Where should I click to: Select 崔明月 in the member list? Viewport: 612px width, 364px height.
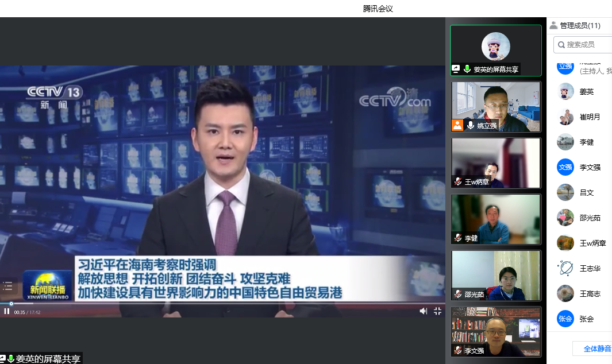click(x=590, y=117)
